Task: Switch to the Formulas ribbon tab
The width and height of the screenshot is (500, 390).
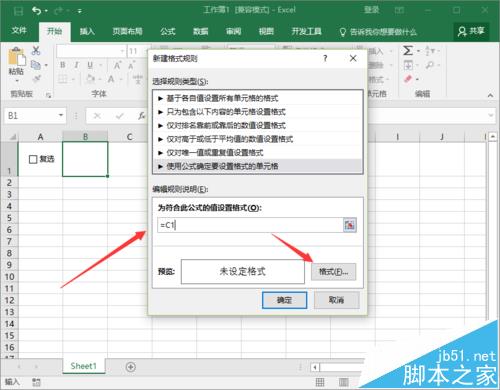Action: [x=168, y=31]
